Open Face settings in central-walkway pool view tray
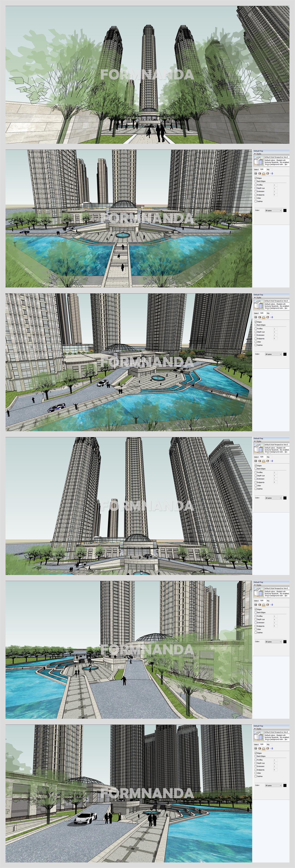The height and width of the screenshot is (868, 295). [x=260, y=173]
